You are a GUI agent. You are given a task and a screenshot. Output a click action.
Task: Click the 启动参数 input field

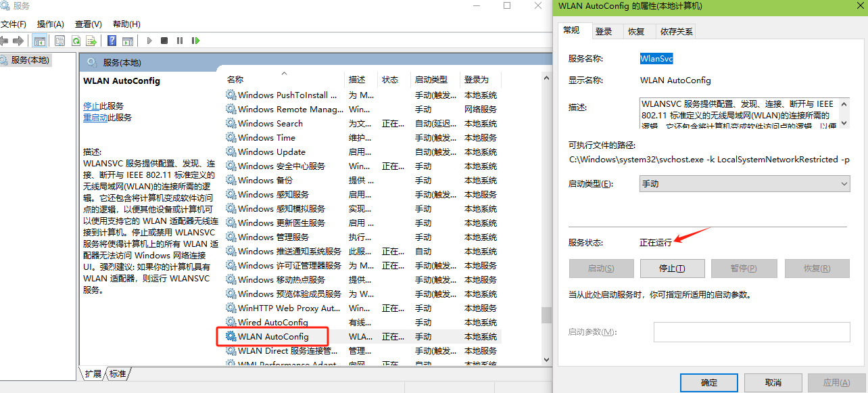tap(751, 332)
